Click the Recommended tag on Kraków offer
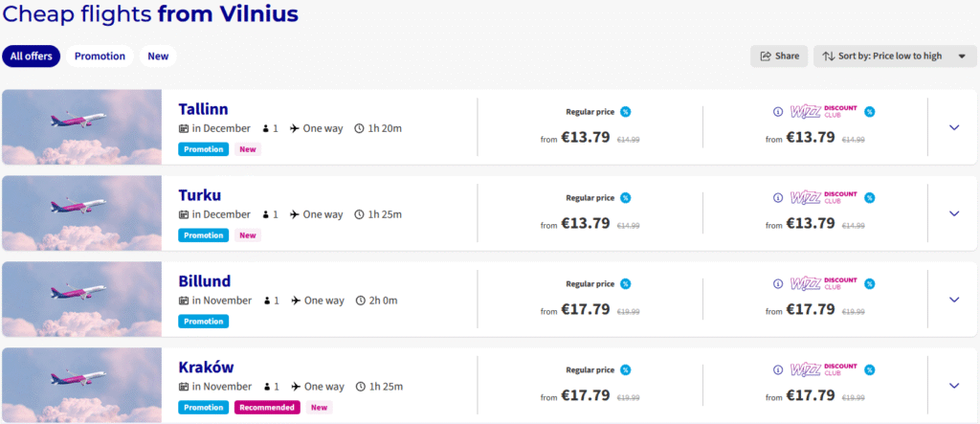 click(x=267, y=408)
